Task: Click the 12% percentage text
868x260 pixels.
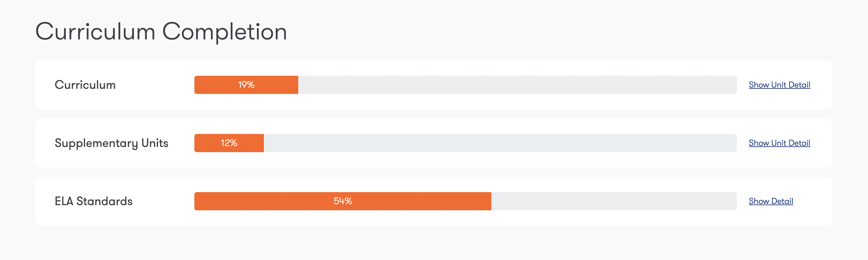Action: click(229, 143)
